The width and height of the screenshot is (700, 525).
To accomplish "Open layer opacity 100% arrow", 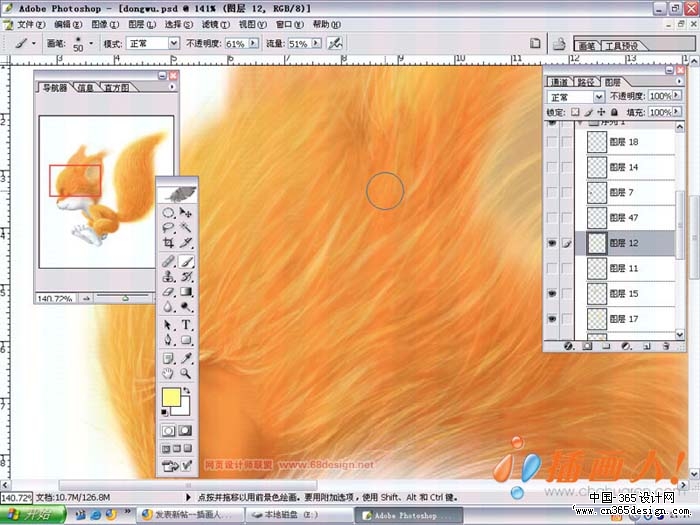I will (x=677, y=96).
